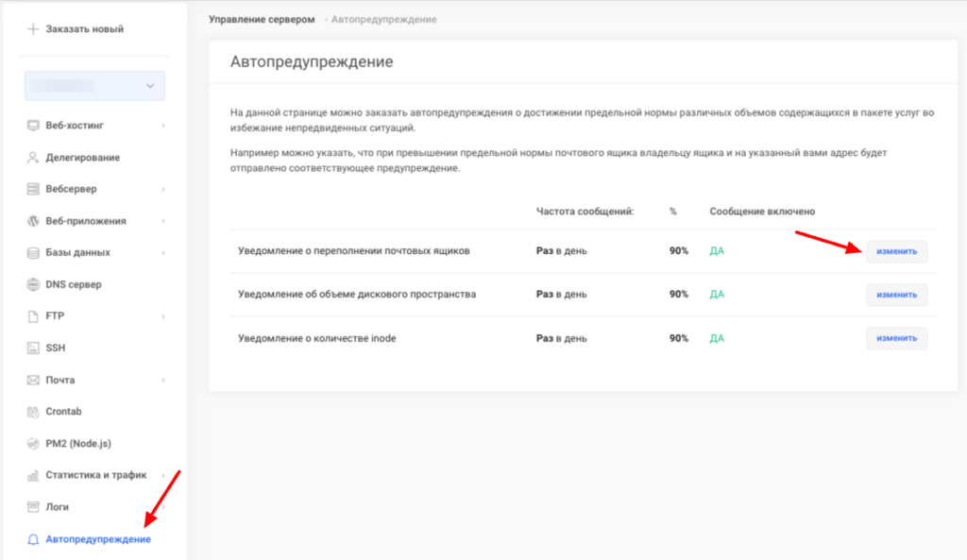
Task: Expand the Почта submenu arrow
Action: 163,380
